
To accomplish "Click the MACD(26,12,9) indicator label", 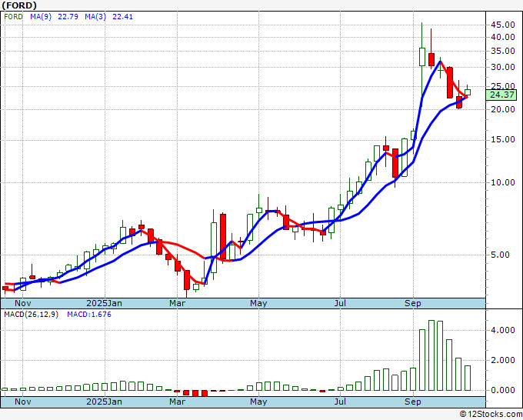I will 31,315.
